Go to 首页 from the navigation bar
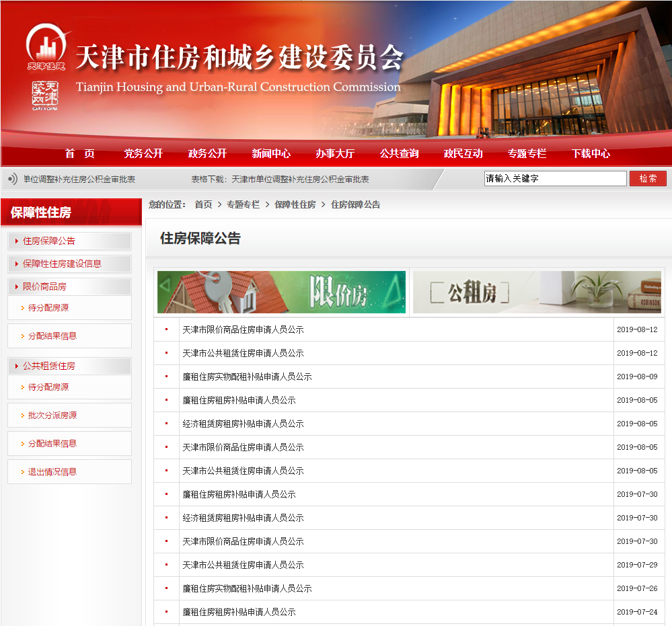This screenshot has height=626, width=672. pos(79,153)
